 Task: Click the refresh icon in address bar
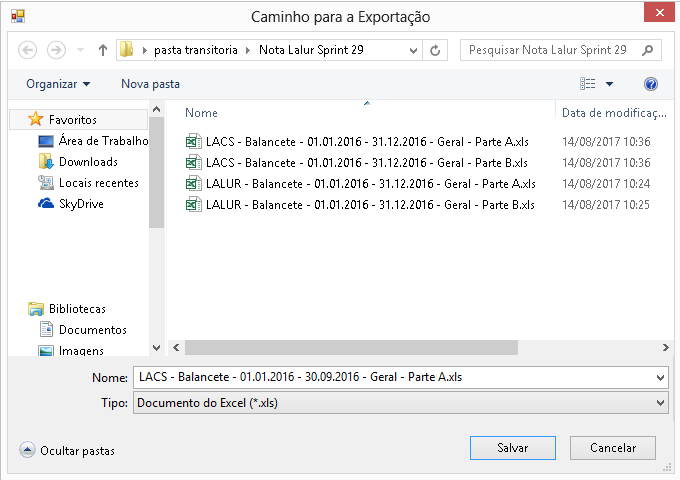(436, 50)
